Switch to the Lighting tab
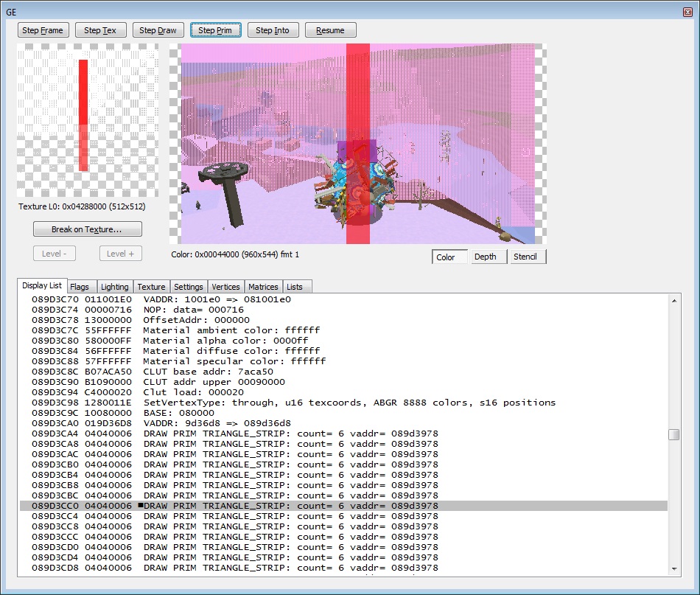The height and width of the screenshot is (595, 700). coord(114,287)
